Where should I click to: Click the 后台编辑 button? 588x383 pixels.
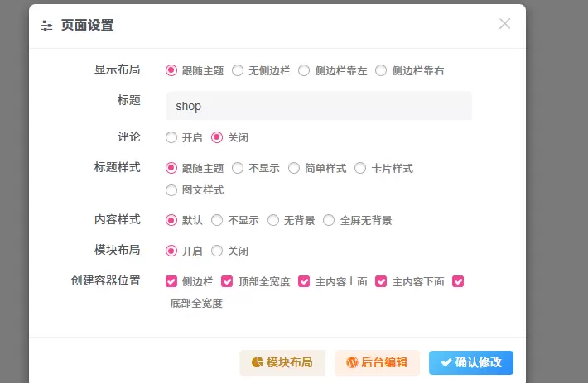click(377, 362)
